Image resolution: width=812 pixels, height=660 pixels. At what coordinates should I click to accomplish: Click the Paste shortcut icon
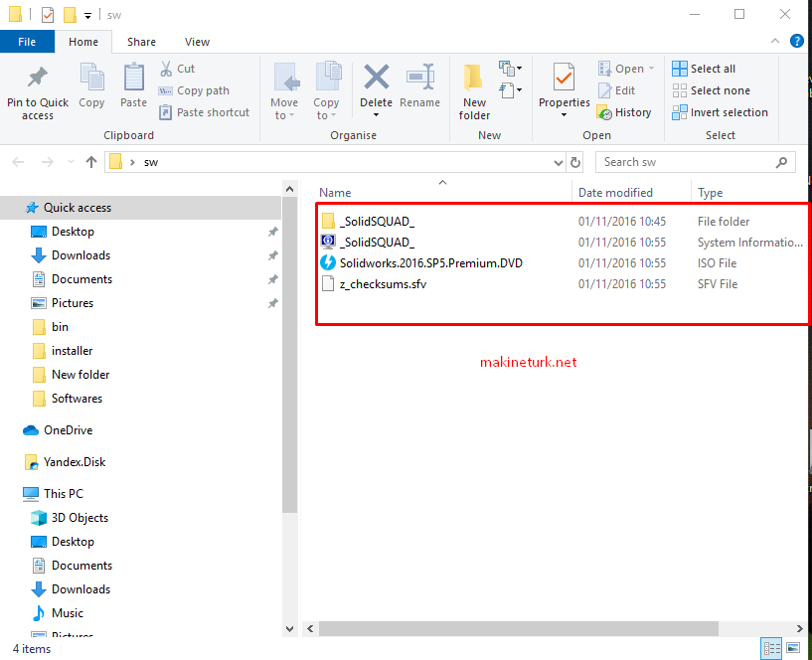point(165,112)
